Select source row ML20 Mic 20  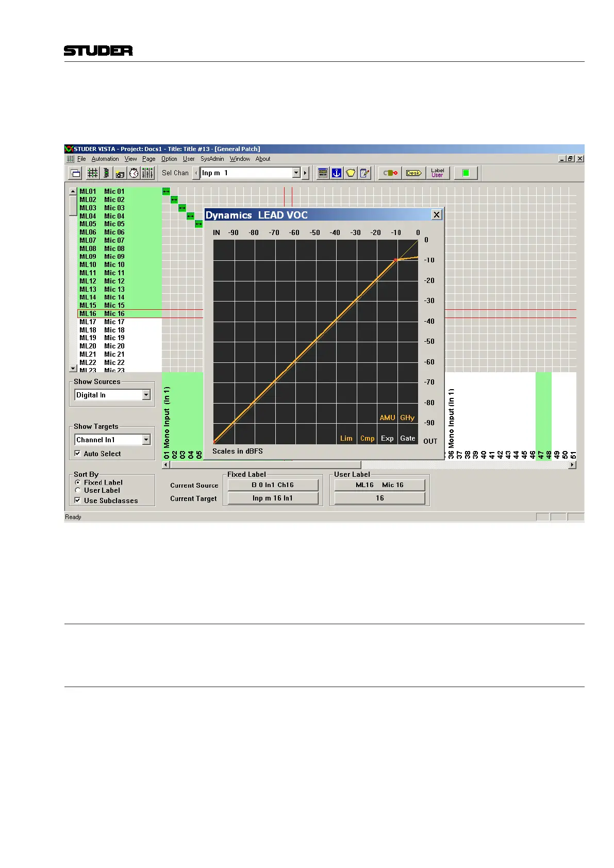click(120, 346)
